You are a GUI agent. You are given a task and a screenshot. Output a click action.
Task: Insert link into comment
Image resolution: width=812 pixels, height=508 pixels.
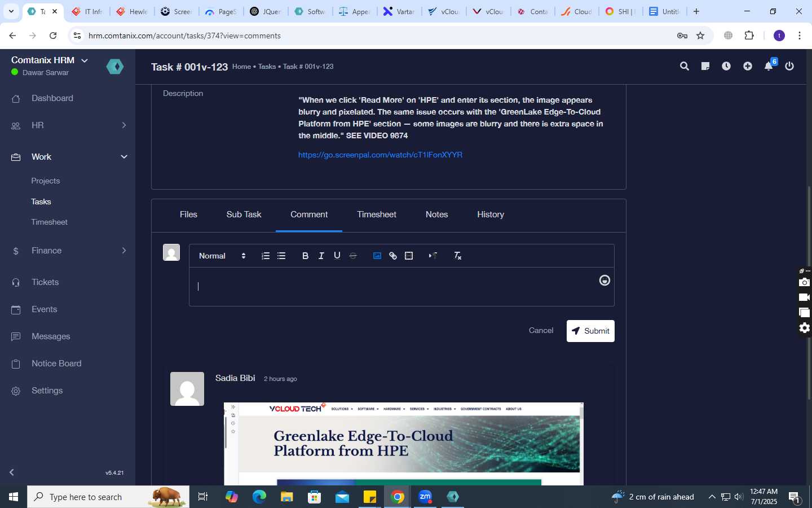point(393,256)
